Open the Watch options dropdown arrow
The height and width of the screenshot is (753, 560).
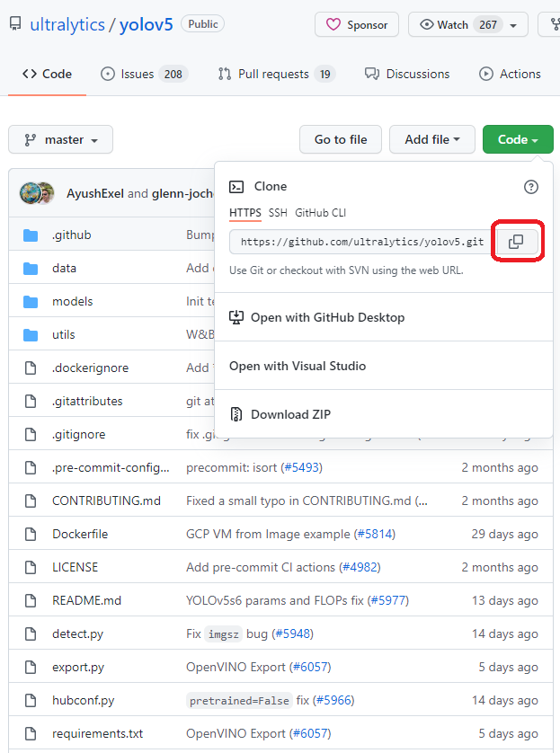click(x=513, y=25)
